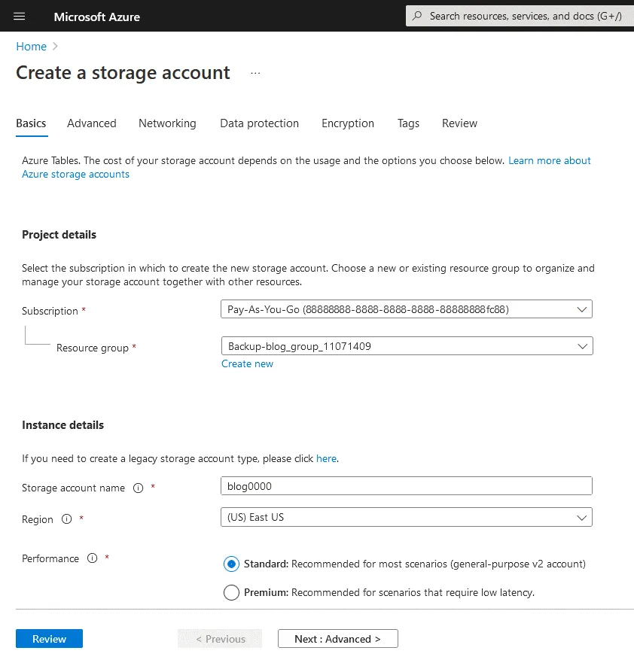Viewport: 634px width, 672px height.
Task: Select Standard performance option
Action: 231,564
